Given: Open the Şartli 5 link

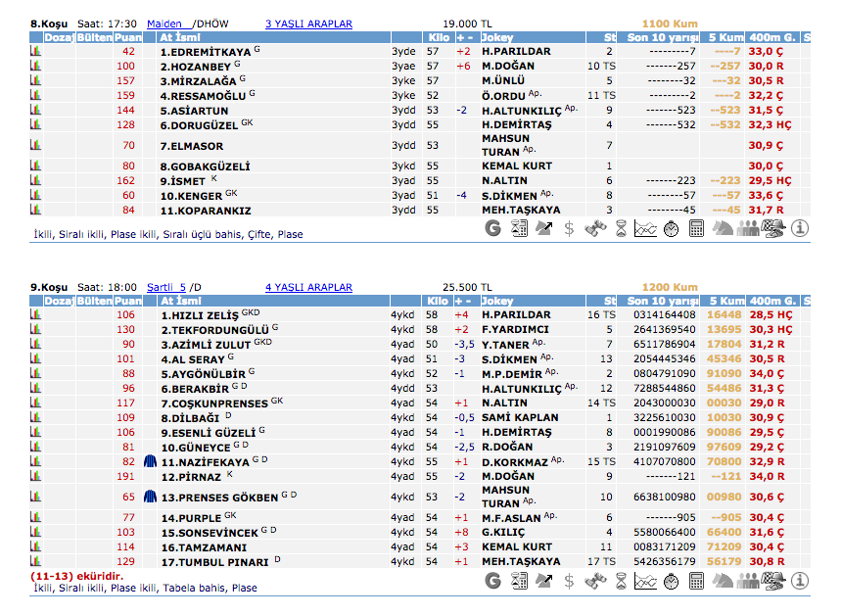Looking at the screenshot, I should click(165, 287).
